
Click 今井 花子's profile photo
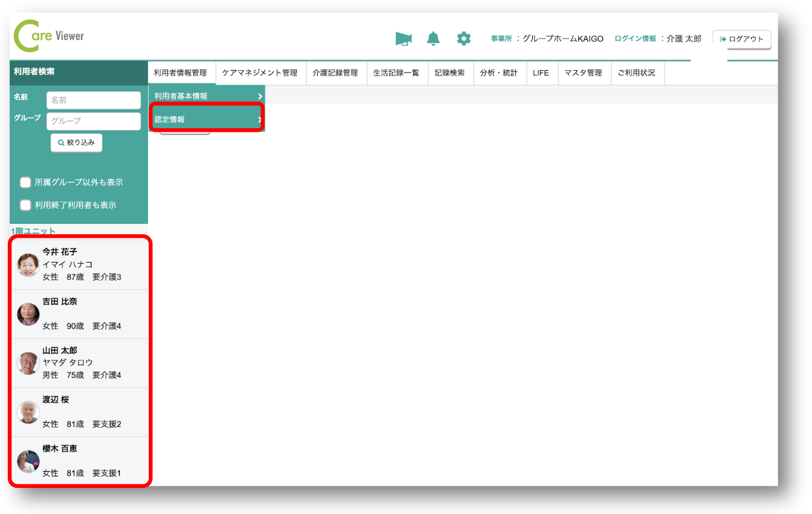click(x=28, y=265)
